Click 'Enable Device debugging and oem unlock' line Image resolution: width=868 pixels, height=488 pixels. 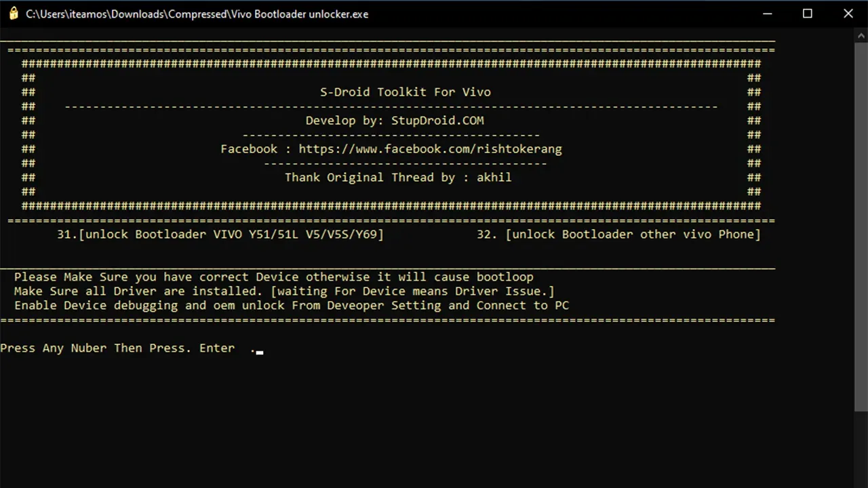[x=292, y=306]
